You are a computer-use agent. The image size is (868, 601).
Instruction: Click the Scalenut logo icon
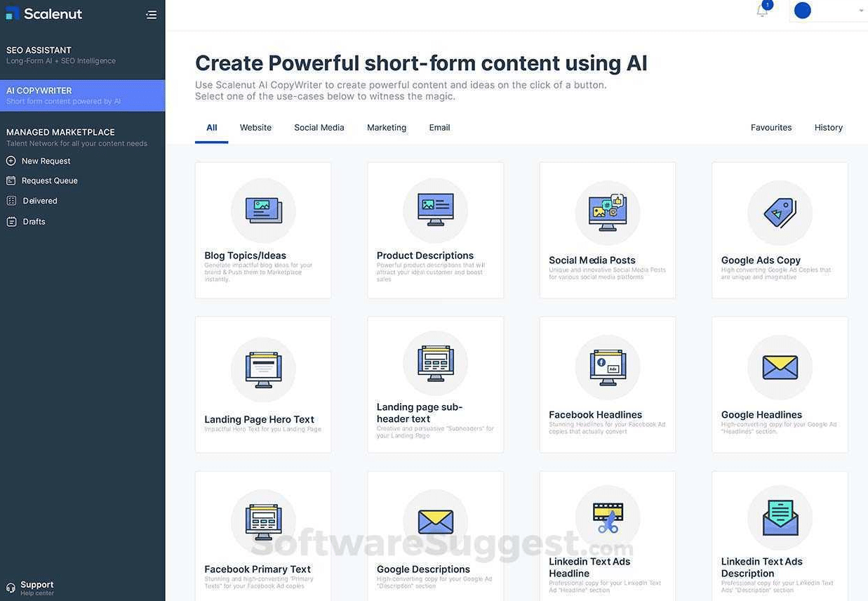[x=13, y=13]
